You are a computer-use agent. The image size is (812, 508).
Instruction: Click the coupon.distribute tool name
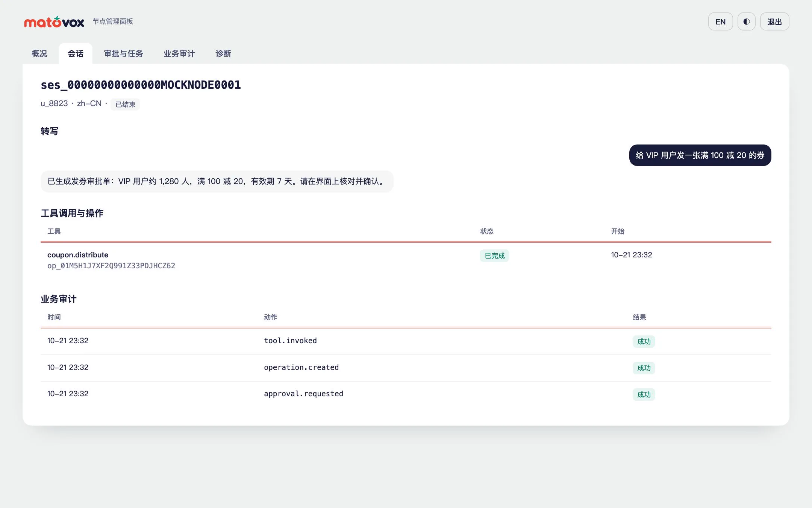(78, 255)
